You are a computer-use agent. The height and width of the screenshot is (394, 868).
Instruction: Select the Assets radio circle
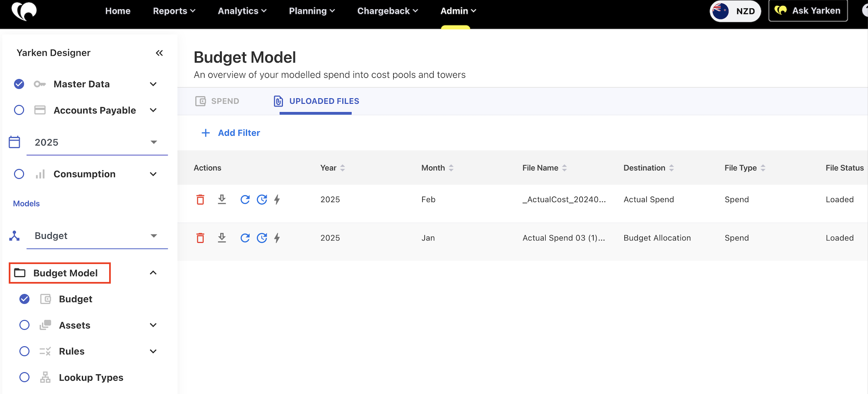(x=25, y=325)
